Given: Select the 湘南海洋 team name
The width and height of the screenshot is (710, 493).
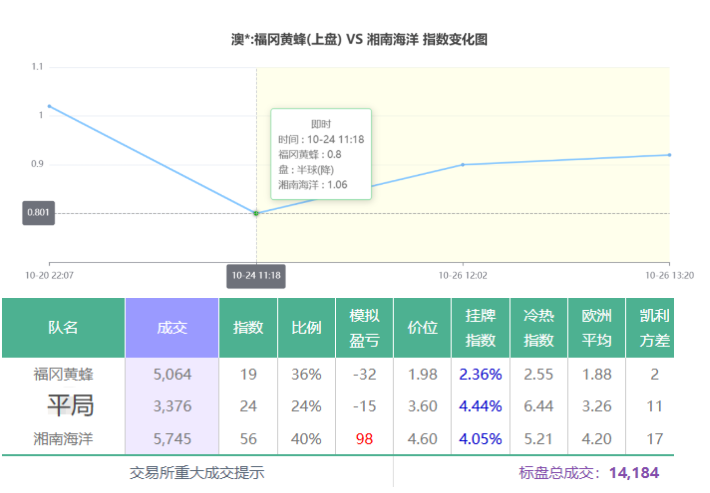Looking at the screenshot, I should point(63,439).
